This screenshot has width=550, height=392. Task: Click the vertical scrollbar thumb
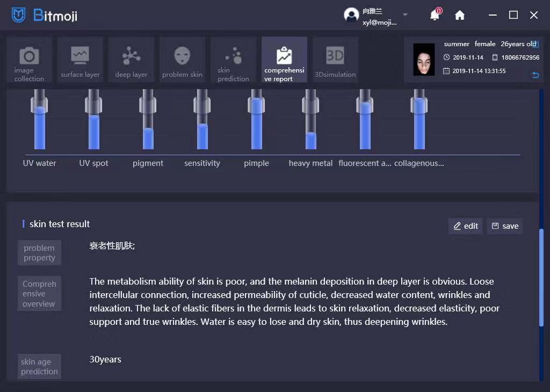(541, 278)
